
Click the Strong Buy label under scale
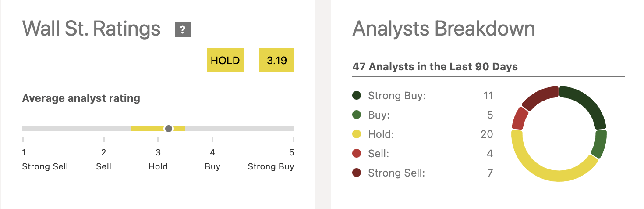click(271, 167)
